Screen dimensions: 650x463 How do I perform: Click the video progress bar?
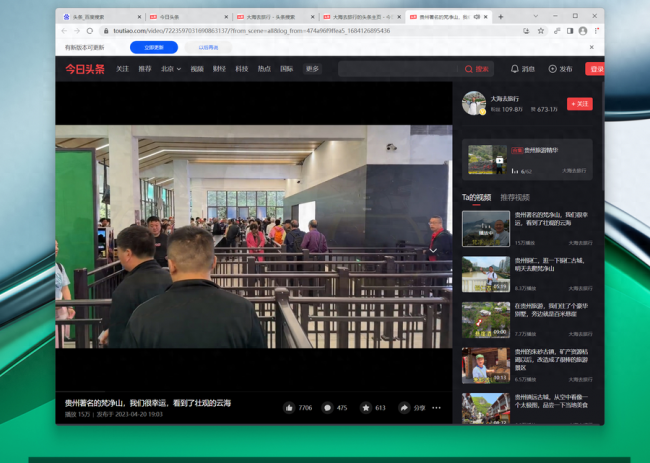[x=254, y=391]
